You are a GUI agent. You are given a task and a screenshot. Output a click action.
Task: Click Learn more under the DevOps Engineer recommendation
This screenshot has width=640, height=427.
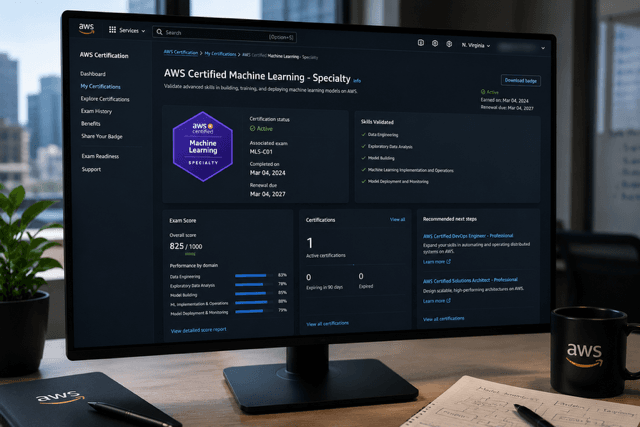433,262
